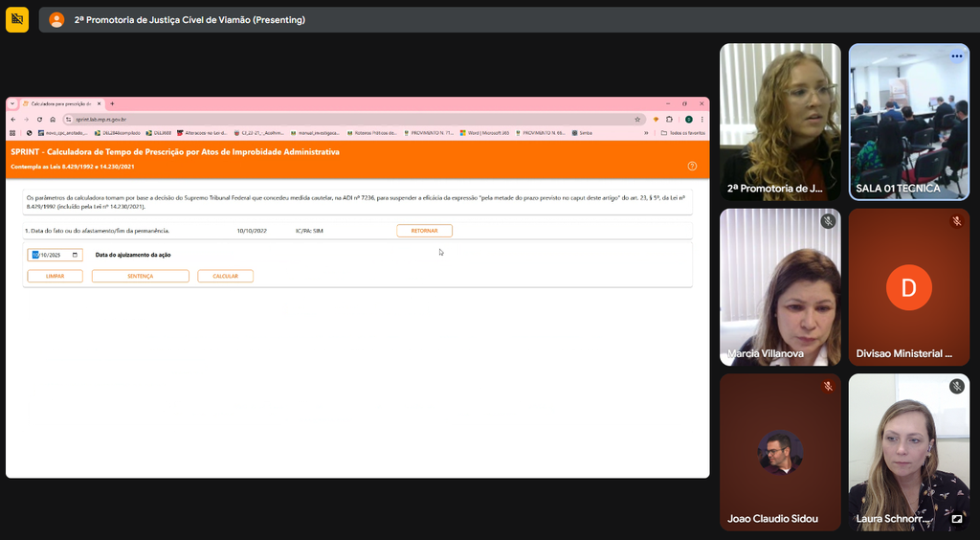Expand the browser tab search chevron

(12, 103)
